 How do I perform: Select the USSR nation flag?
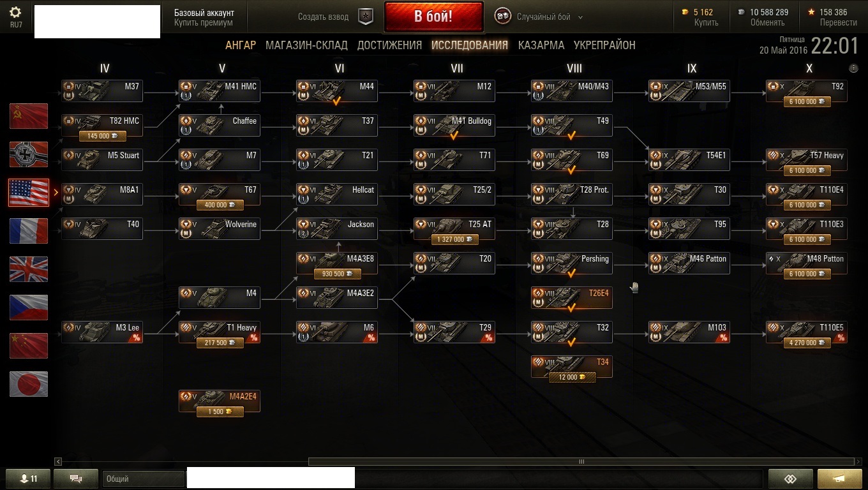point(29,116)
